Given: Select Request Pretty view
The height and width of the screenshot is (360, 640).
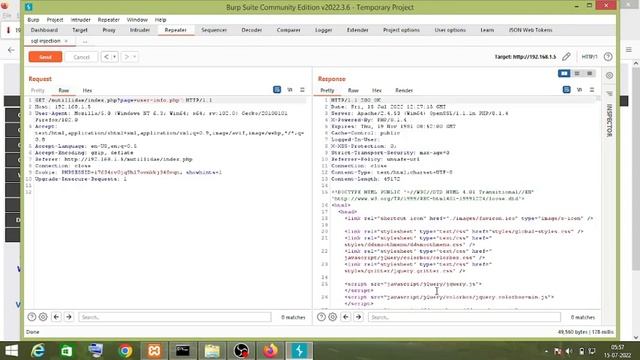Looking at the screenshot, I should 38,91.
